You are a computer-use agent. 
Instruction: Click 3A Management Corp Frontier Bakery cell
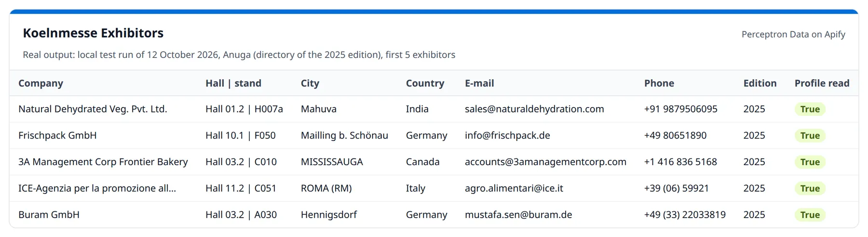pyautogui.click(x=103, y=162)
